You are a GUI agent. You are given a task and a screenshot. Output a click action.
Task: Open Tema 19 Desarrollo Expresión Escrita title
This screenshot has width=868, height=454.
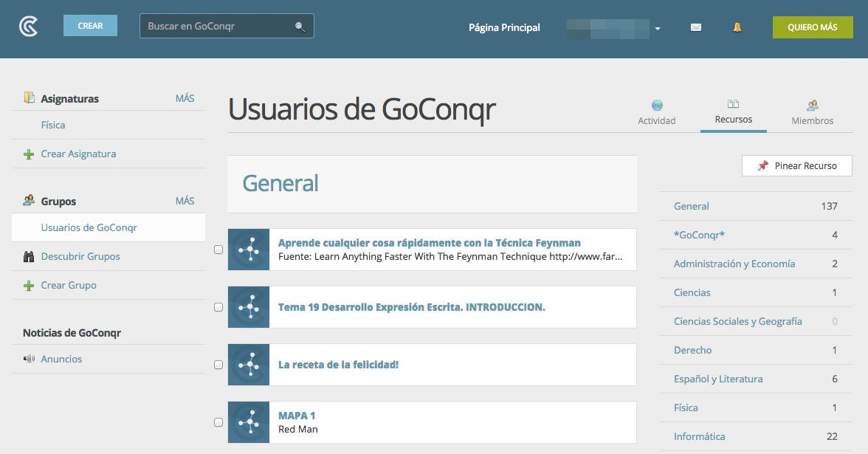click(411, 307)
